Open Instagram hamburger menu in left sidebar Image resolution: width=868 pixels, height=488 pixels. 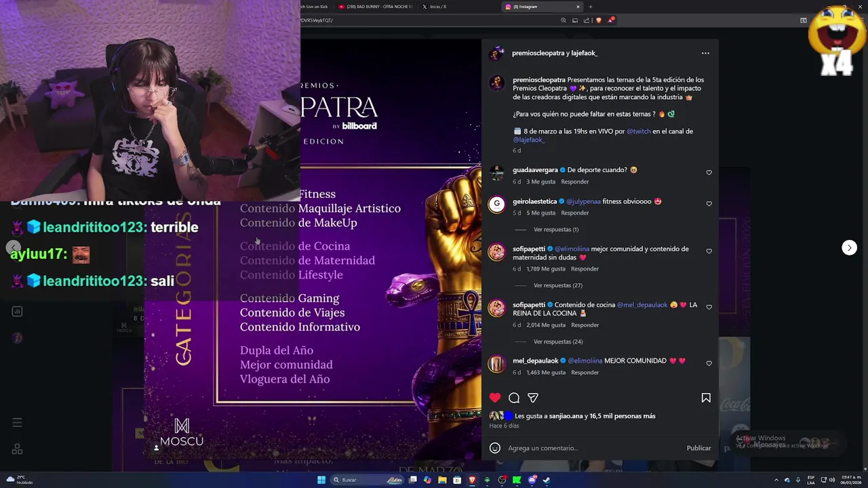(17, 423)
